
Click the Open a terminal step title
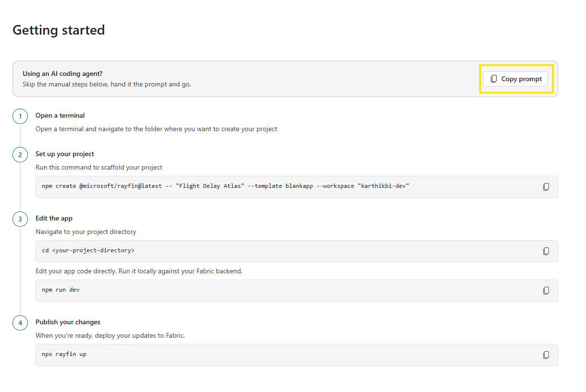tap(60, 115)
